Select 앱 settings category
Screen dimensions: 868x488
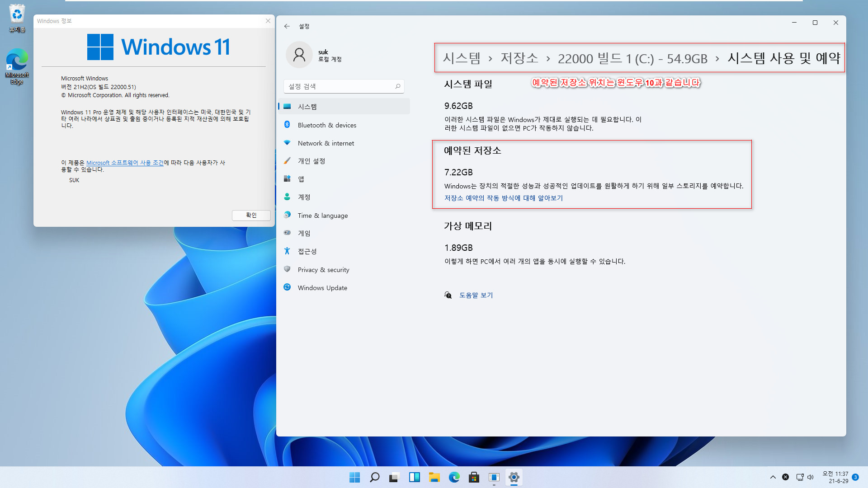(302, 179)
